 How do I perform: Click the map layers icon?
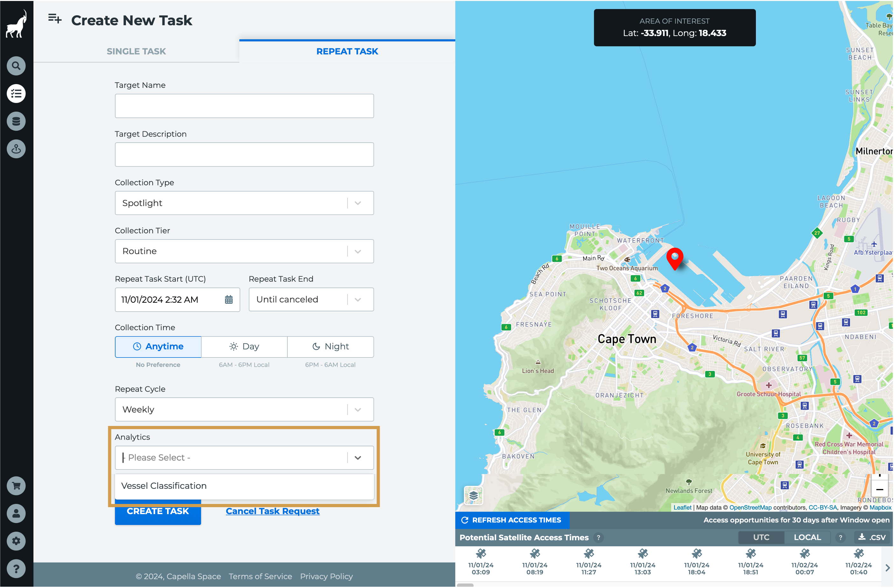pyautogui.click(x=473, y=496)
